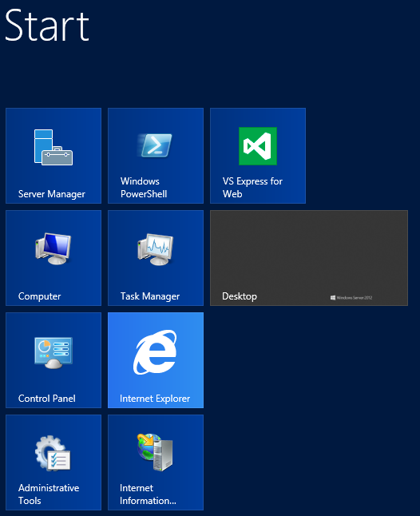Launch the Task Manager tile
420x516 pixels.
[x=156, y=258]
